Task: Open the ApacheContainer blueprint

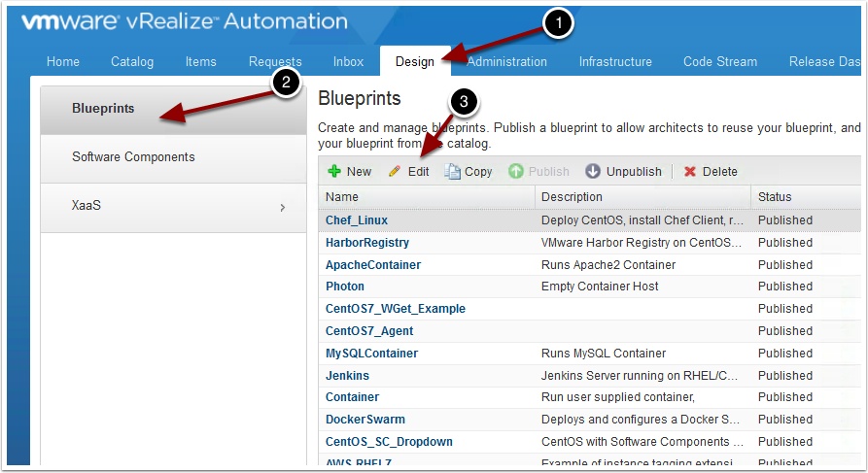Action: coord(373,264)
